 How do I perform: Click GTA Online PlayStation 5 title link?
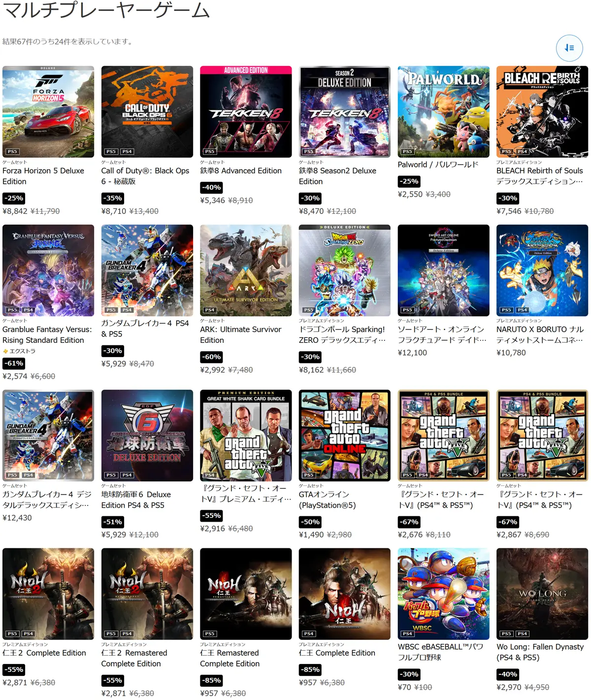[x=328, y=500]
